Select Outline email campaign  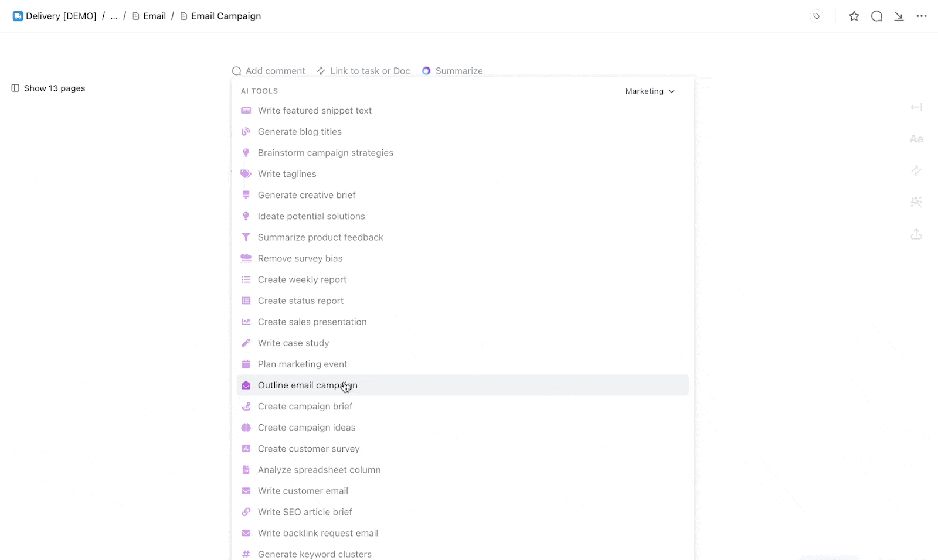[x=307, y=385]
